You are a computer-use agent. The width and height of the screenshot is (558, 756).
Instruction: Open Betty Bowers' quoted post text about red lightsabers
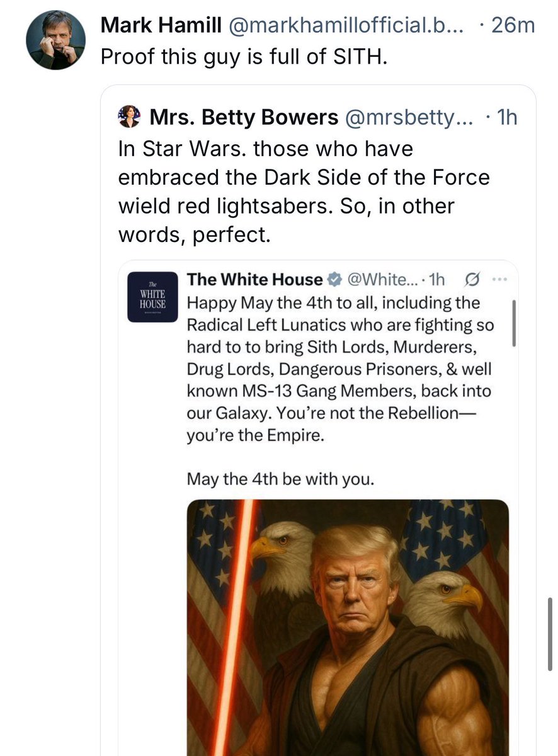tap(304, 193)
